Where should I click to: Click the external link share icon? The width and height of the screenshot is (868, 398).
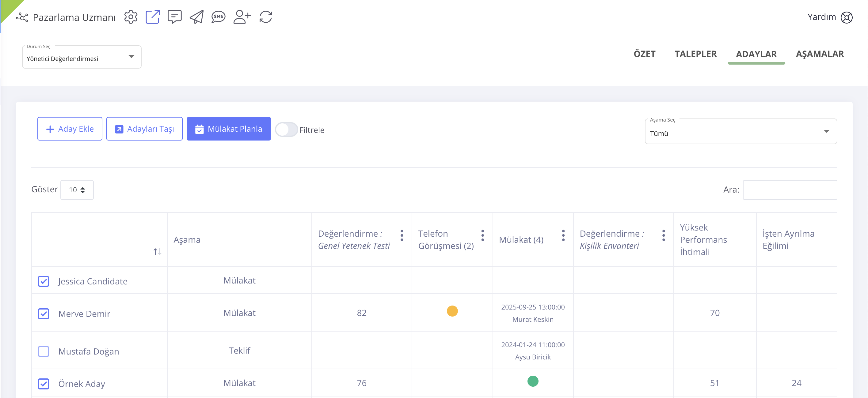pos(153,17)
